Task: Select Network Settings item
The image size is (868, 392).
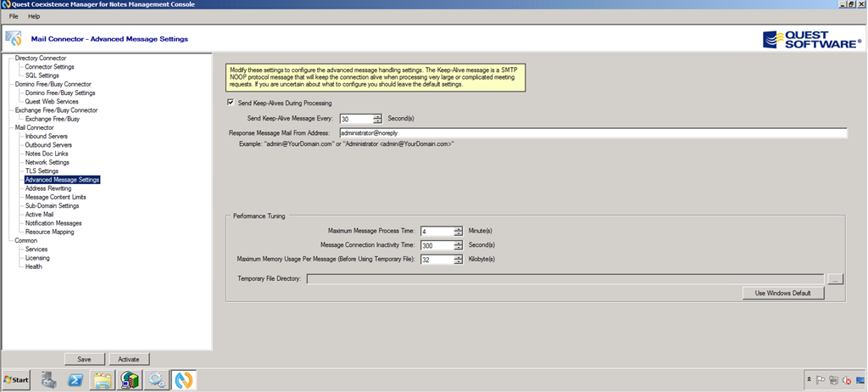Action: (47, 162)
